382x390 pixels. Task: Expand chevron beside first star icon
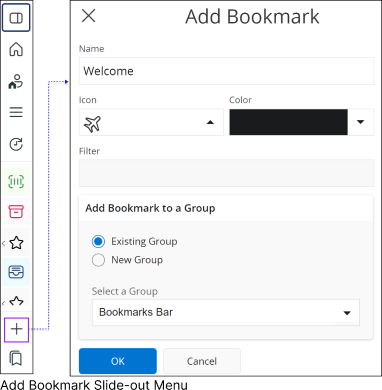[x=4, y=244]
